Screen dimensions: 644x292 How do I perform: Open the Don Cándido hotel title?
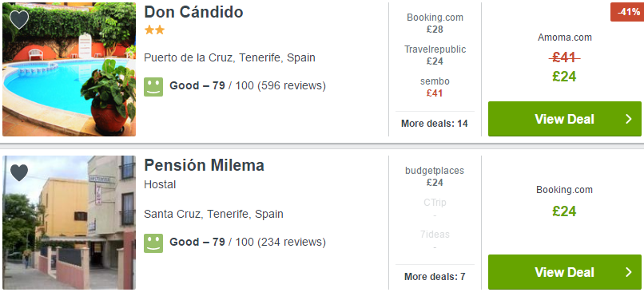(x=193, y=12)
